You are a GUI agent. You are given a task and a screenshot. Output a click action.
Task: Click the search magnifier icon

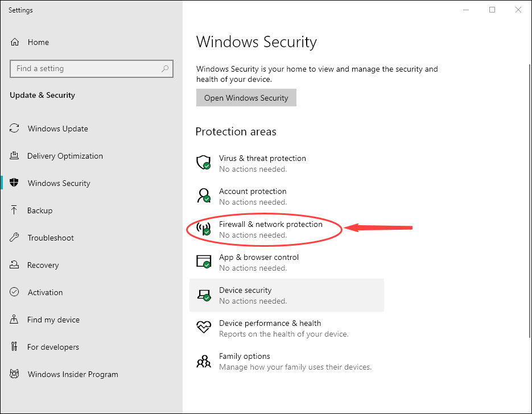(x=165, y=68)
